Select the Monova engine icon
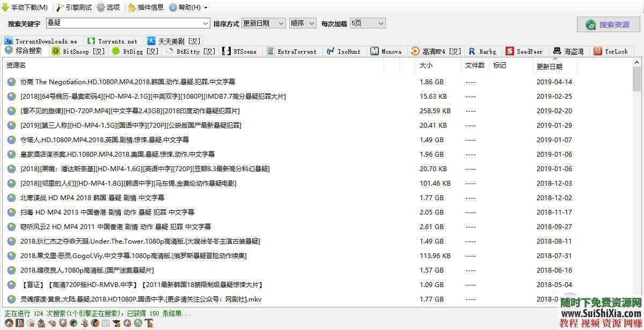The width and height of the screenshot is (644, 330). [374, 51]
